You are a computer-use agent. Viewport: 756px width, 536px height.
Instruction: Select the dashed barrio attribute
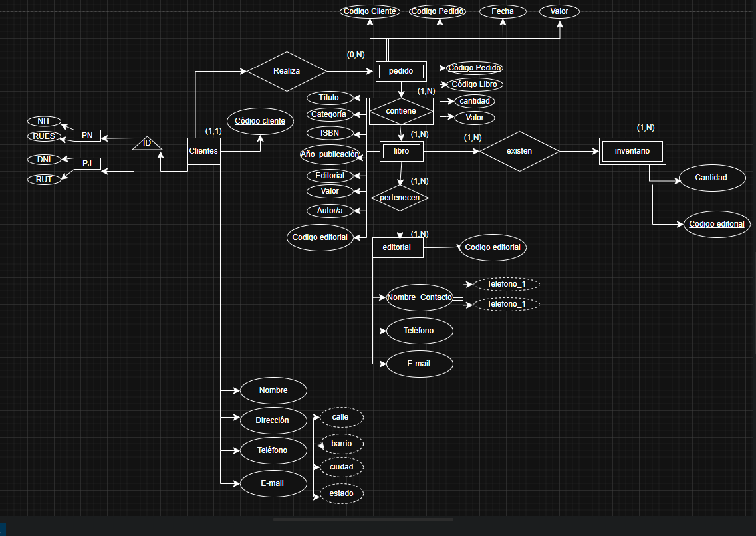click(x=341, y=444)
